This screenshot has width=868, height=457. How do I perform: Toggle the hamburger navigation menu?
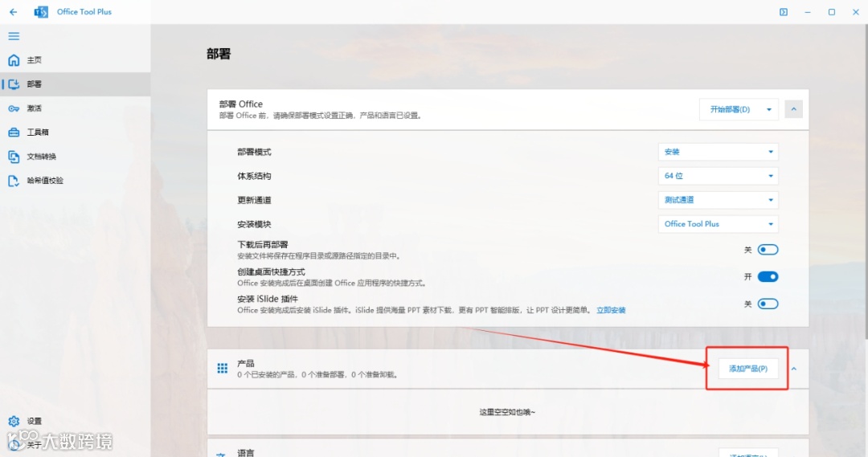point(14,36)
